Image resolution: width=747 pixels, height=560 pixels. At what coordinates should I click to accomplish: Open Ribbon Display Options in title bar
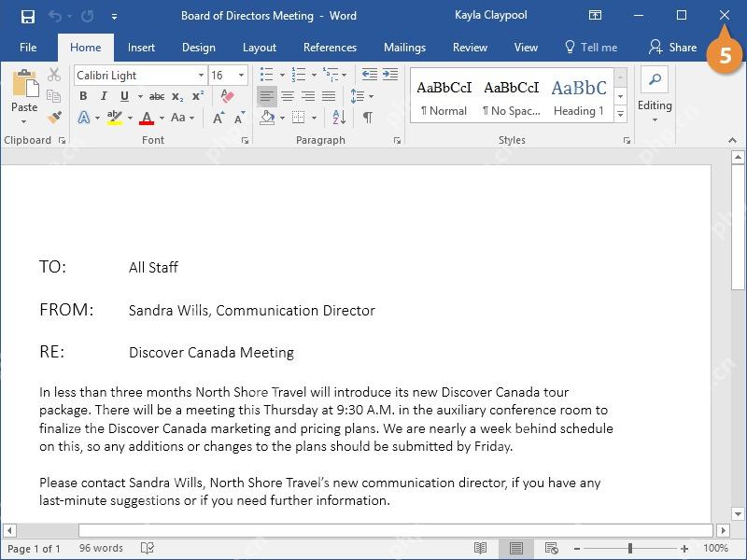click(x=595, y=15)
